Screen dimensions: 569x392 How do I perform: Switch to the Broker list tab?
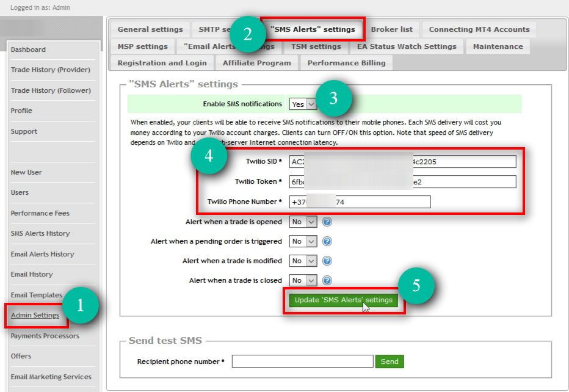click(391, 29)
